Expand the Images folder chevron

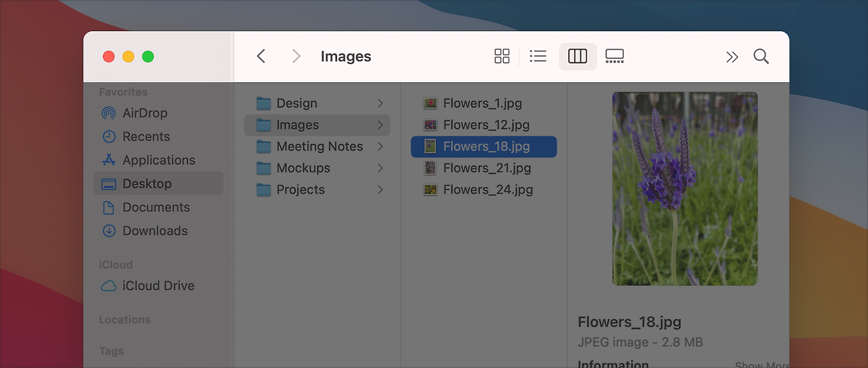(380, 125)
